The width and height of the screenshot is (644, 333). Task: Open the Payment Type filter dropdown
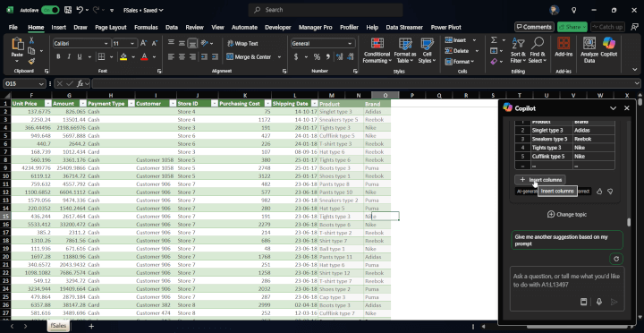[131, 104]
